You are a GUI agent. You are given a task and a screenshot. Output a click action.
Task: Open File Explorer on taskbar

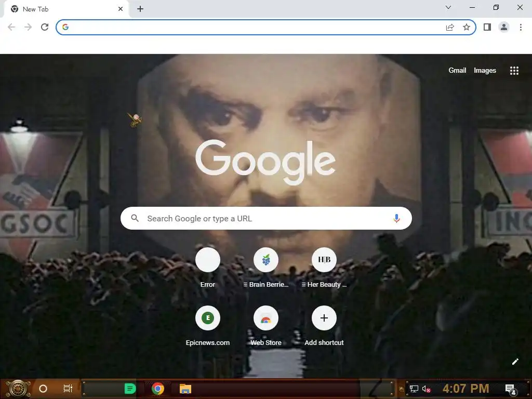185,389
